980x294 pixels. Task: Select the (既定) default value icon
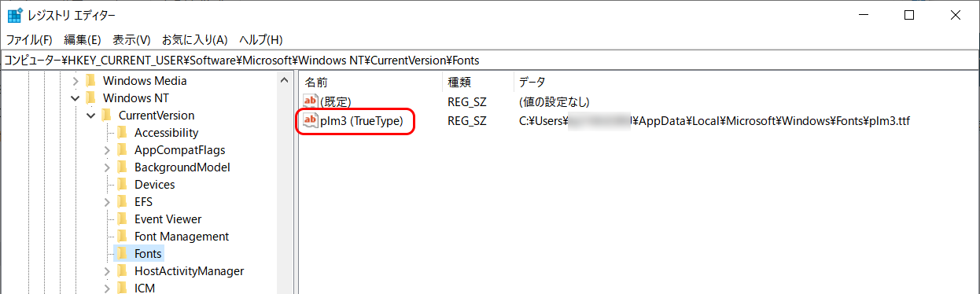tap(311, 101)
